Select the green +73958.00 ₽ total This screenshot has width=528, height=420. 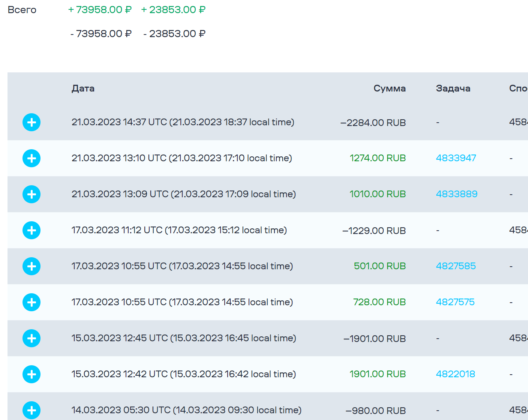point(100,10)
